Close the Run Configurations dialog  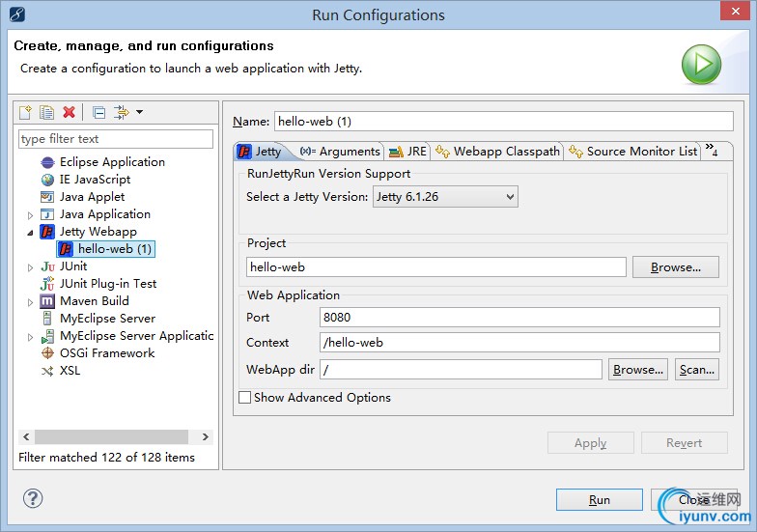[735, 11]
